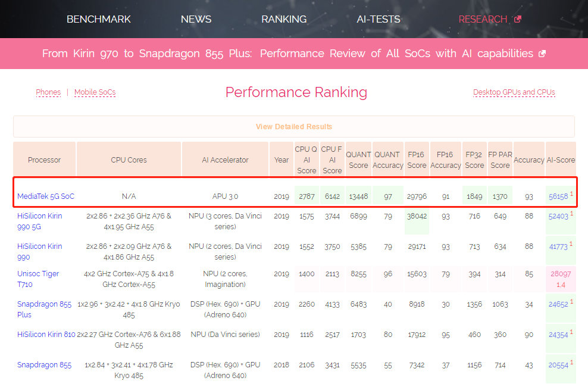Select QUANT Score value 13448
This screenshot has height=384, width=588.
358,196
